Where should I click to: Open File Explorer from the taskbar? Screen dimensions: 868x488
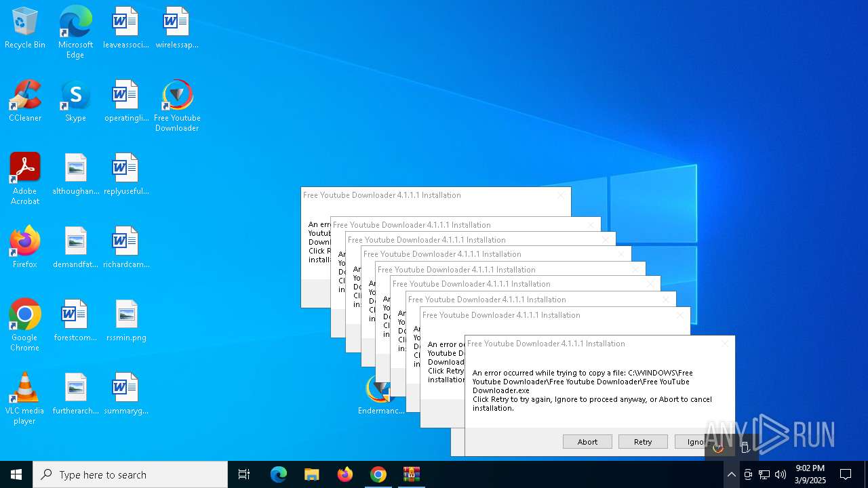311,474
